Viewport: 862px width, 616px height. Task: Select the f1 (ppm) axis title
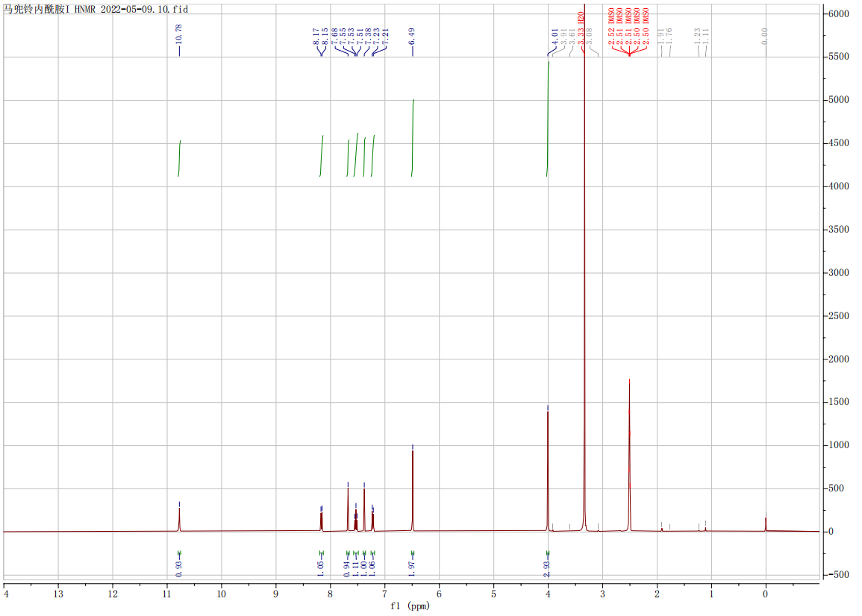(411, 606)
